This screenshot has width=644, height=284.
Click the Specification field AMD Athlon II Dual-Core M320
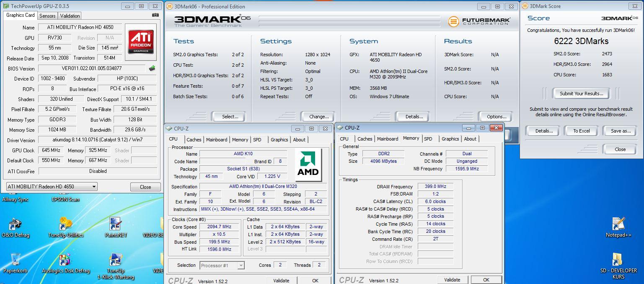click(263, 187)
